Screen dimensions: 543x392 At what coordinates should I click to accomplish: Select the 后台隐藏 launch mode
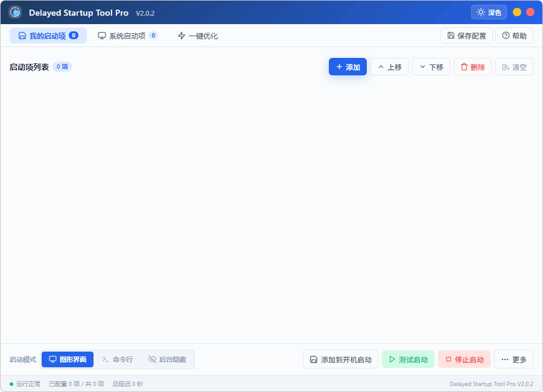(167, 359)
